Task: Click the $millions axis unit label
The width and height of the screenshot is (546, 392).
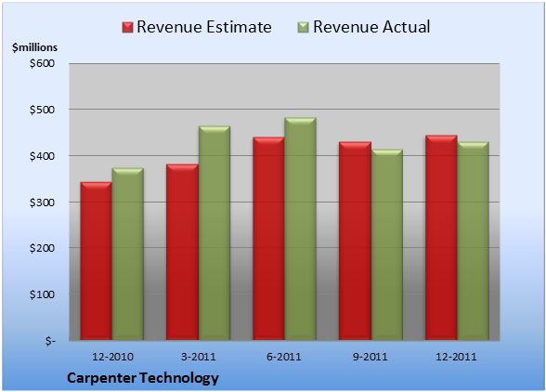Action: click(35, 47)
